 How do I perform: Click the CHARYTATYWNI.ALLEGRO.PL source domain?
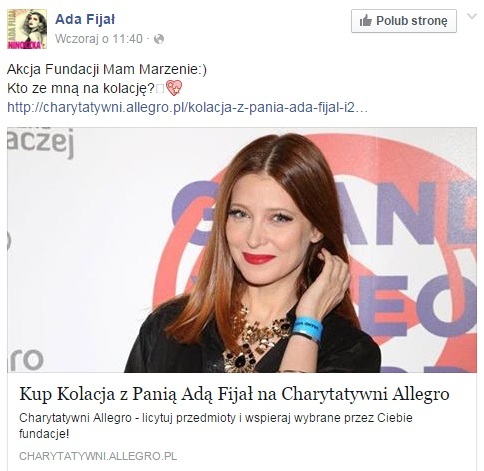[98, 456]
